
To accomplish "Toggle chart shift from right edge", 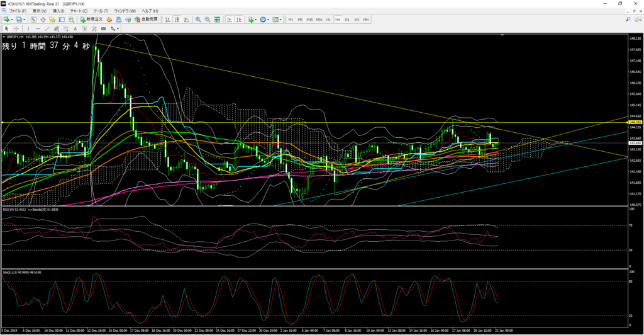I will [x=238, y=20].
